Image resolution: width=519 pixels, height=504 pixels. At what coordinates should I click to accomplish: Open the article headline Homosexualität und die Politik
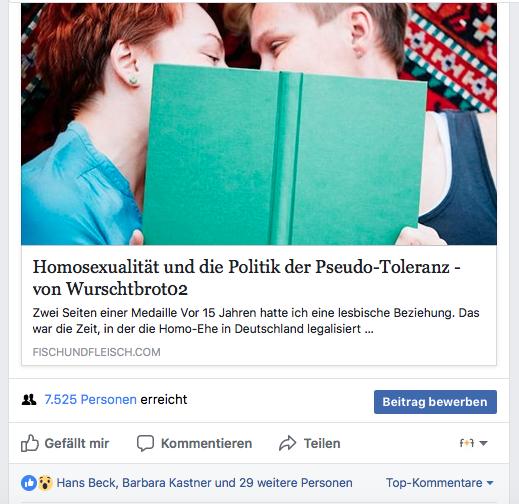[x=246, y=277]
